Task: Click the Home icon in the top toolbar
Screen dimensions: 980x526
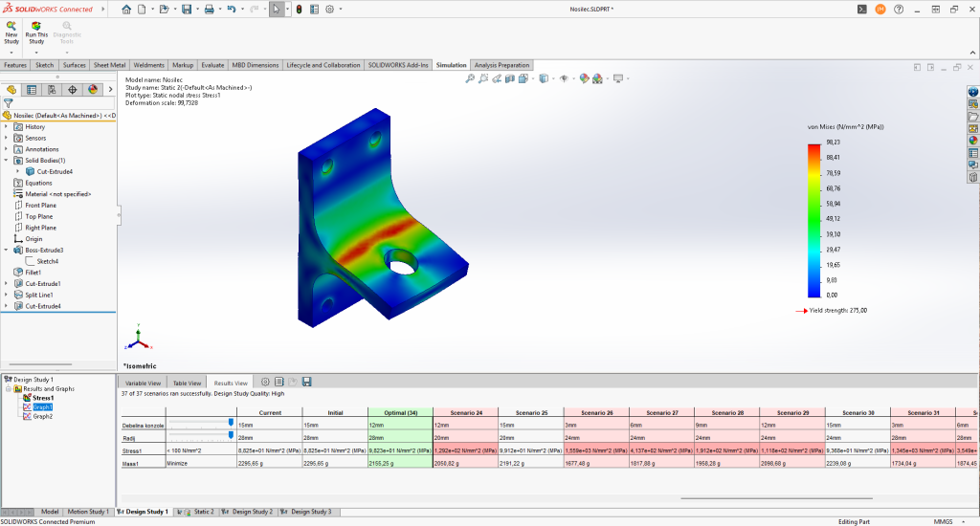Action: tap(126, 10)
